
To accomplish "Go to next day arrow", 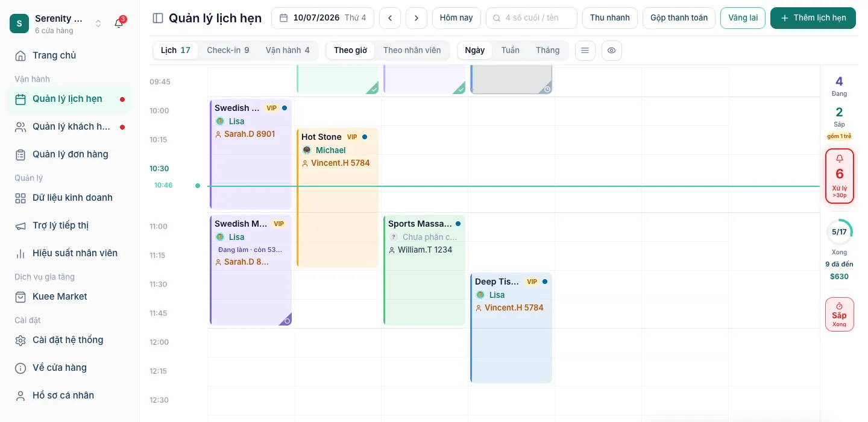I will pyautogui.click(x=417, y=18).
